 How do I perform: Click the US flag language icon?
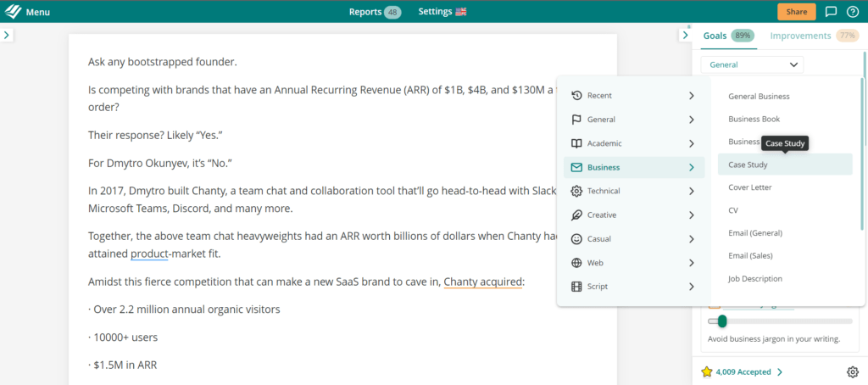461,12
